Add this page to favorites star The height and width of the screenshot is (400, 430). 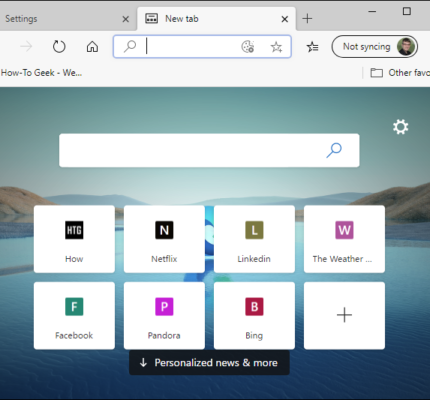point(276,47)
